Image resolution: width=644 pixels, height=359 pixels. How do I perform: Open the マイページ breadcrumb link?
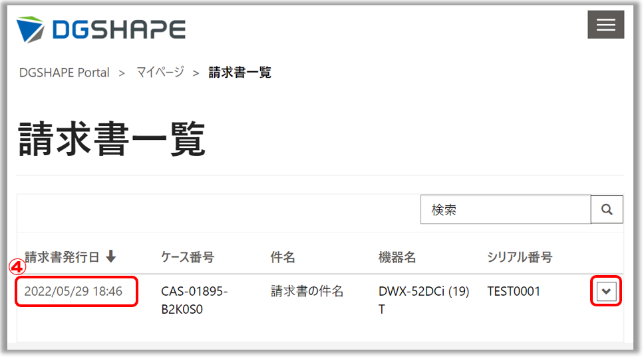[160, 73]
